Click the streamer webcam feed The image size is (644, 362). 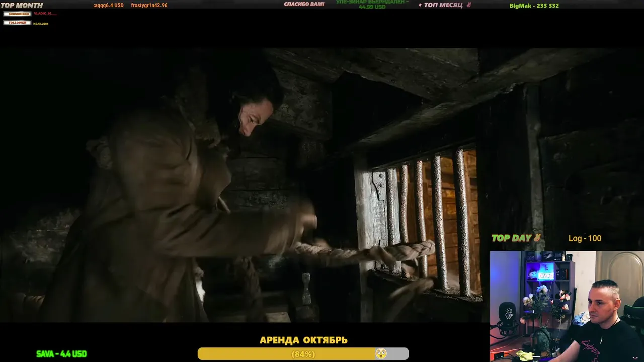coord(567,306)
